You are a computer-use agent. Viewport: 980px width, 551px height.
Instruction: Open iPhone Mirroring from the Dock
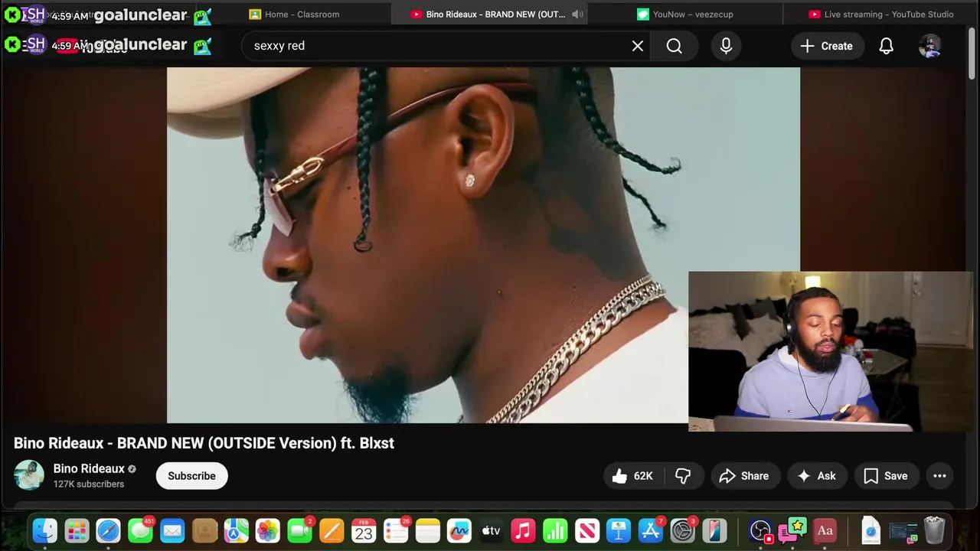click(714, 530)
